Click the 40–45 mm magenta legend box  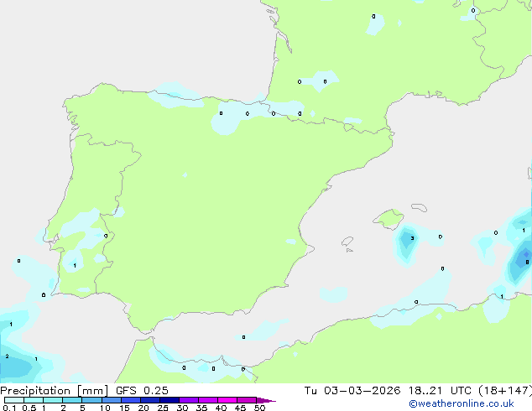(x=227, y=400)
